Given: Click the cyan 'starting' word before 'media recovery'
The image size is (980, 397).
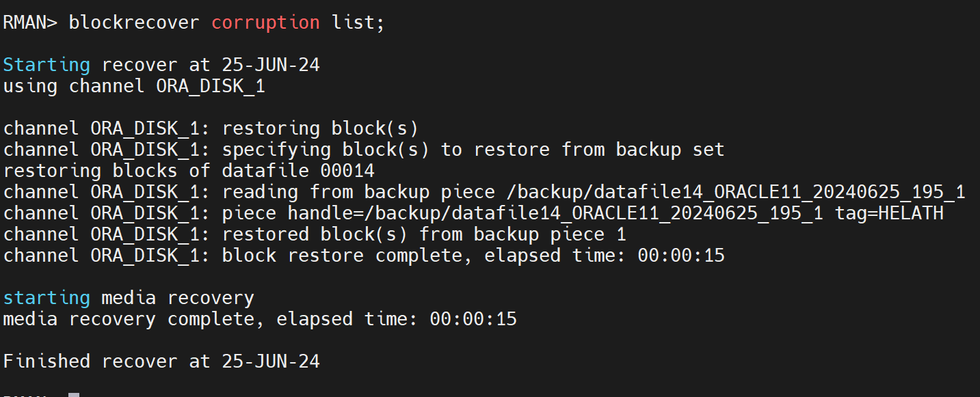Looking at the screenshot, I should click(47, 298).
